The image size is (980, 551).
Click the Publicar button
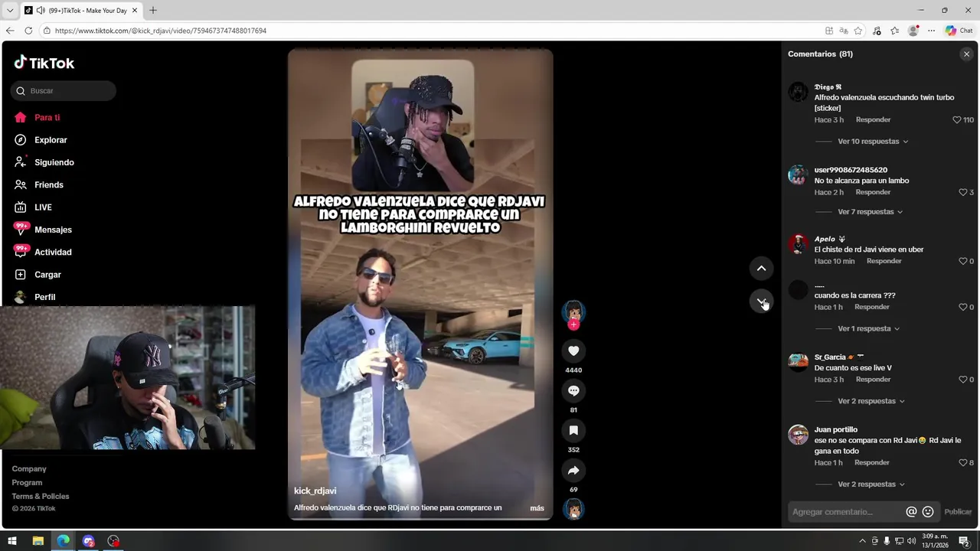(x=958, y=512)
